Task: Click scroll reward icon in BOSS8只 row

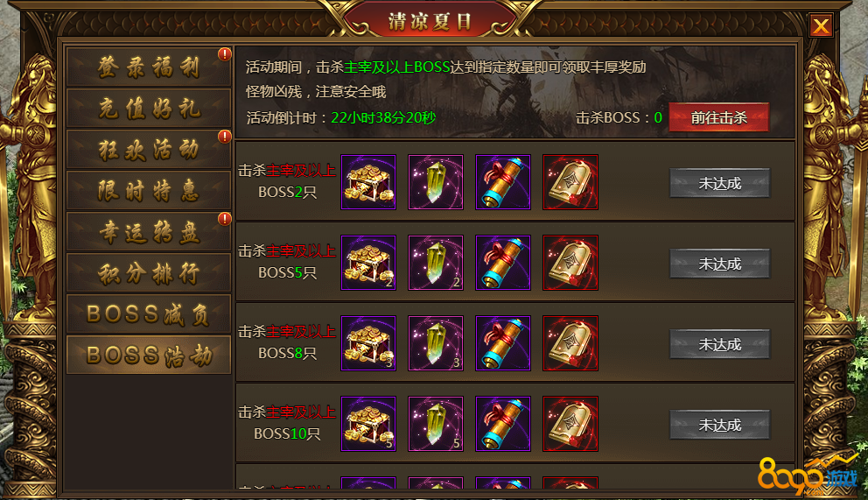Action: coord(503,343)
